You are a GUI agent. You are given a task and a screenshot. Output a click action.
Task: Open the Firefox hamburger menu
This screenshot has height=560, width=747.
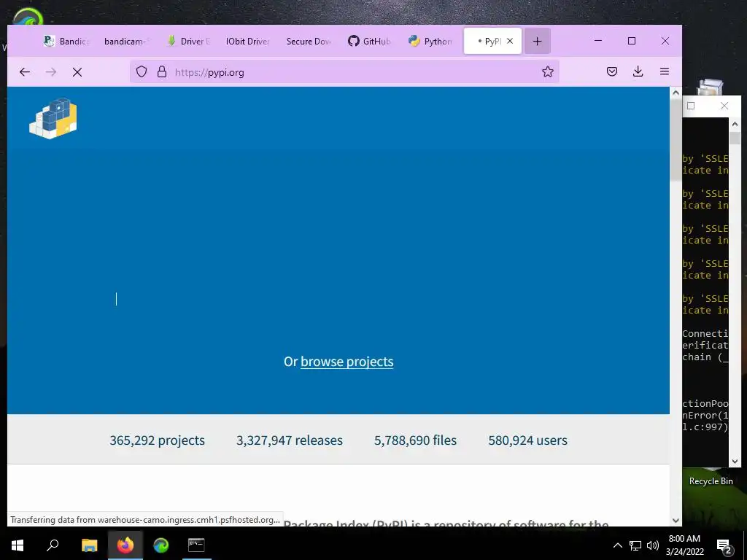pyautogui.click(x=665, y=72)
